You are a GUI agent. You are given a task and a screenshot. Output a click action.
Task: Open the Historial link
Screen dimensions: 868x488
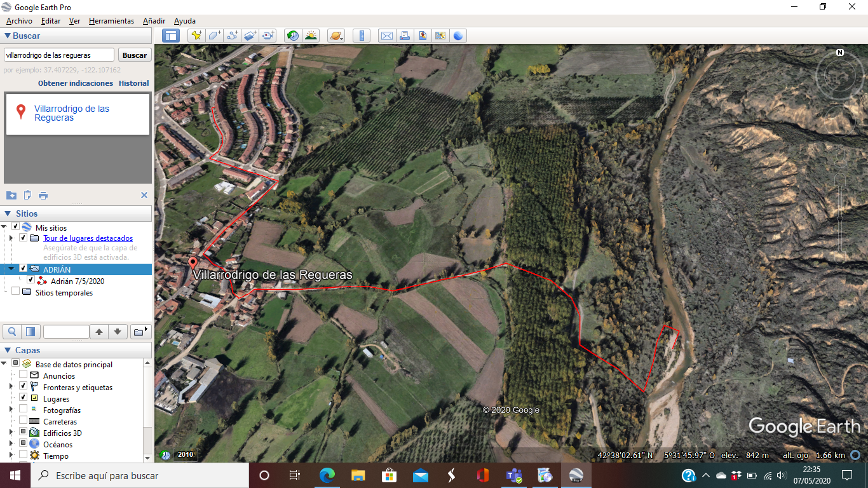point(134,83)
